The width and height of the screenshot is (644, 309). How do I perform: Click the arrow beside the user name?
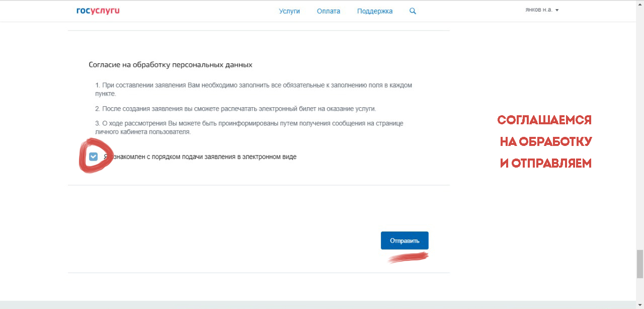(557, 10)
